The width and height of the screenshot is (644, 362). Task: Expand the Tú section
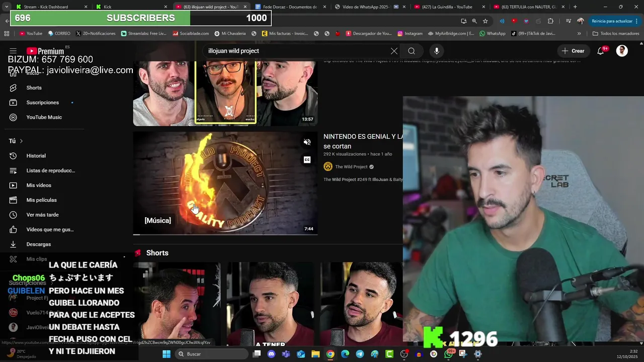(16, 141)
